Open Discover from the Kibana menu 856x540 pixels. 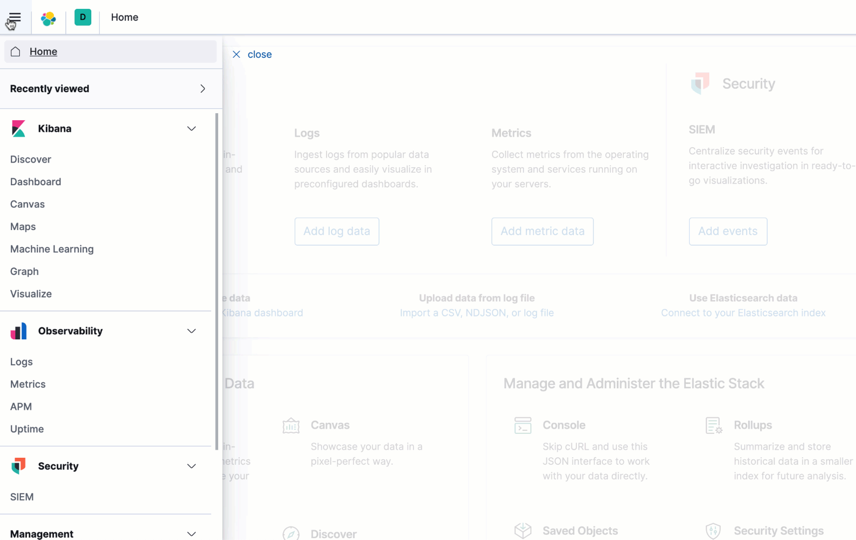point(30,159)
